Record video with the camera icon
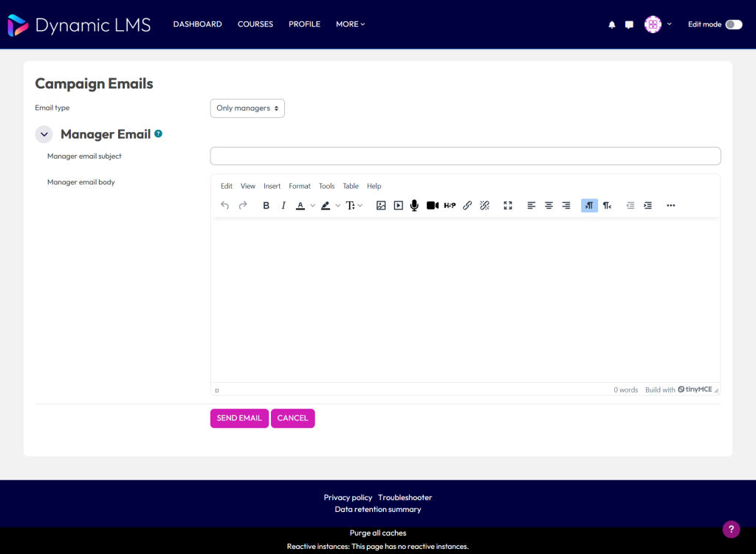This screenshot has width=756, height=554. 433,206
